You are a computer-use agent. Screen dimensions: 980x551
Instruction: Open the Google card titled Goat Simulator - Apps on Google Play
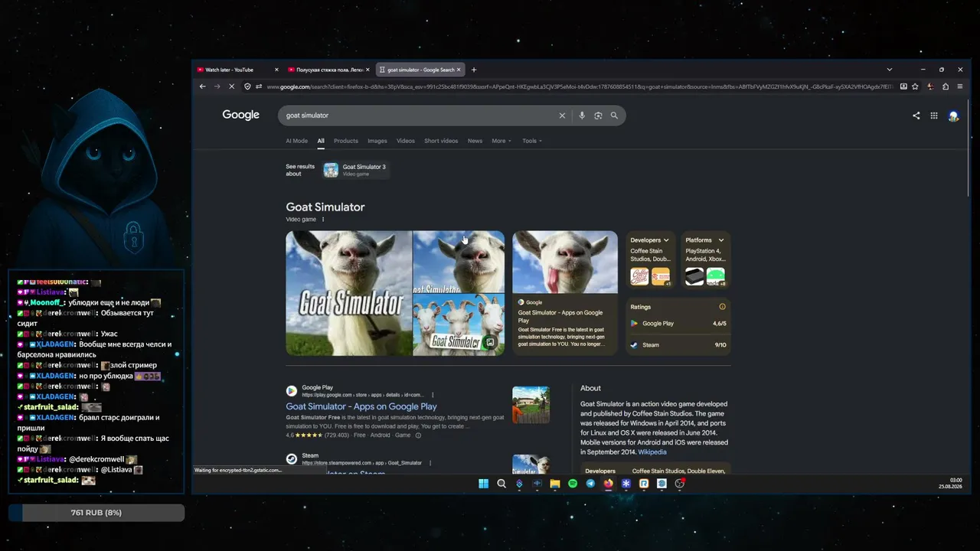click(x=565, y=293)
